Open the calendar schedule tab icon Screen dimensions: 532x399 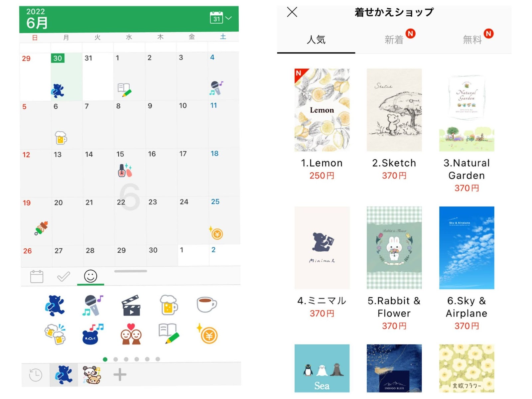click(37, 276)
